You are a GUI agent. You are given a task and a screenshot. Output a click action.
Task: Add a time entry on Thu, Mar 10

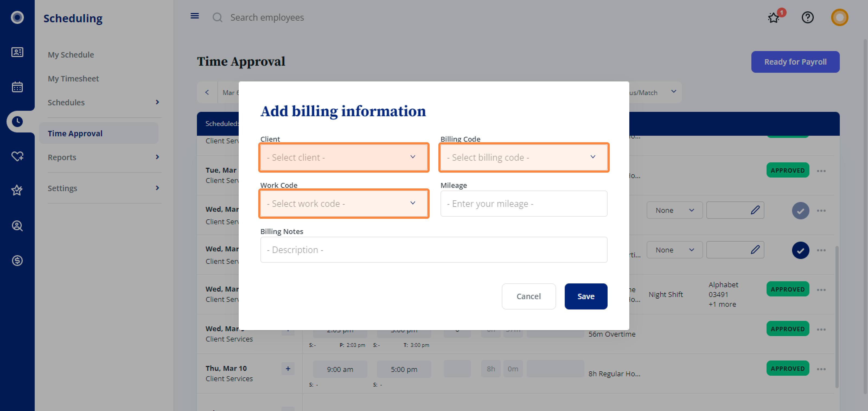[288, 369]
